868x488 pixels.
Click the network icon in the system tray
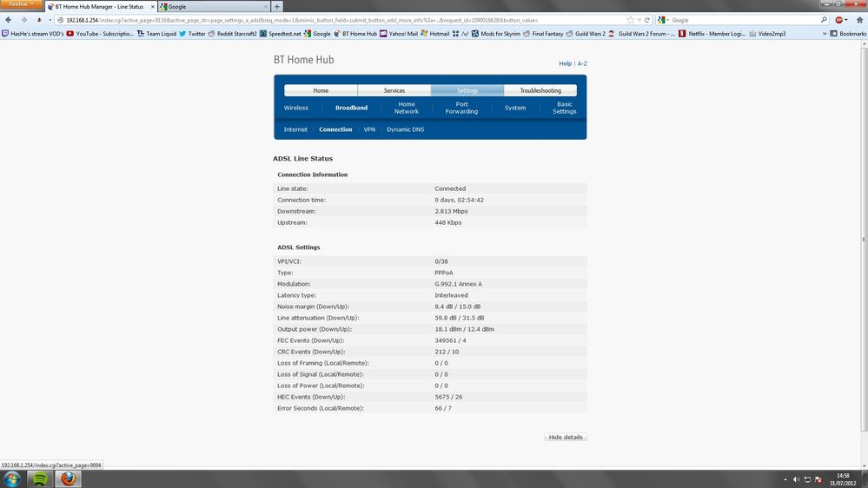click(x=807, y=479)
